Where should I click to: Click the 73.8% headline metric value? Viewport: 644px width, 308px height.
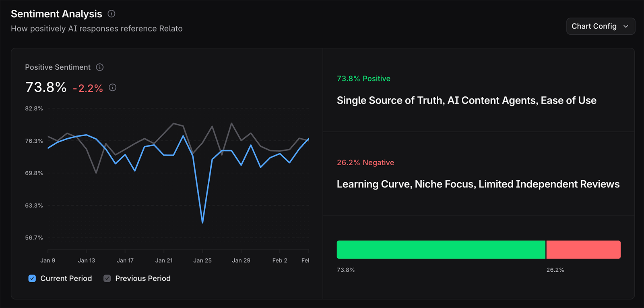pyautogui.click(x=46, y=87)
